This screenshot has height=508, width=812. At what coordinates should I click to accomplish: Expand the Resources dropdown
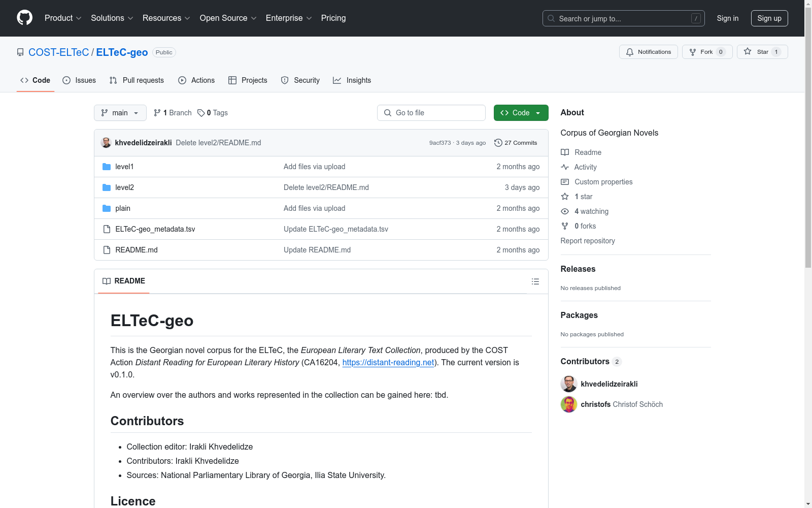pyautogui.click(x=166, y=18)
